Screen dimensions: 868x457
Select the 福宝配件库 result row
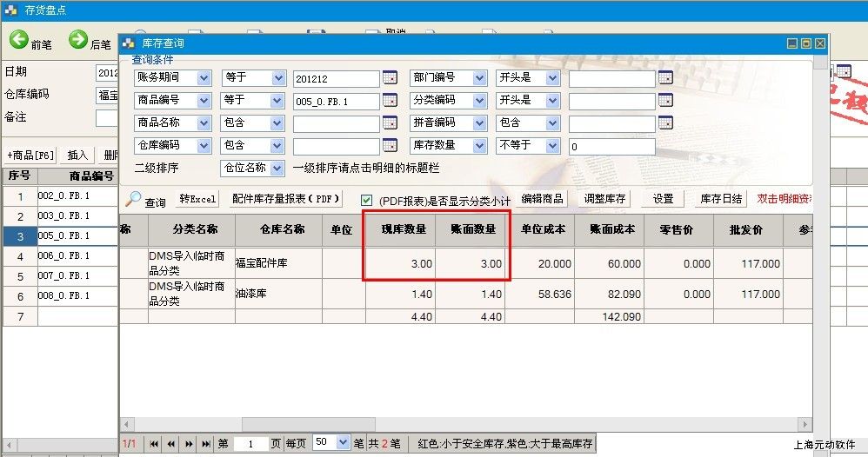coord(466,263)
